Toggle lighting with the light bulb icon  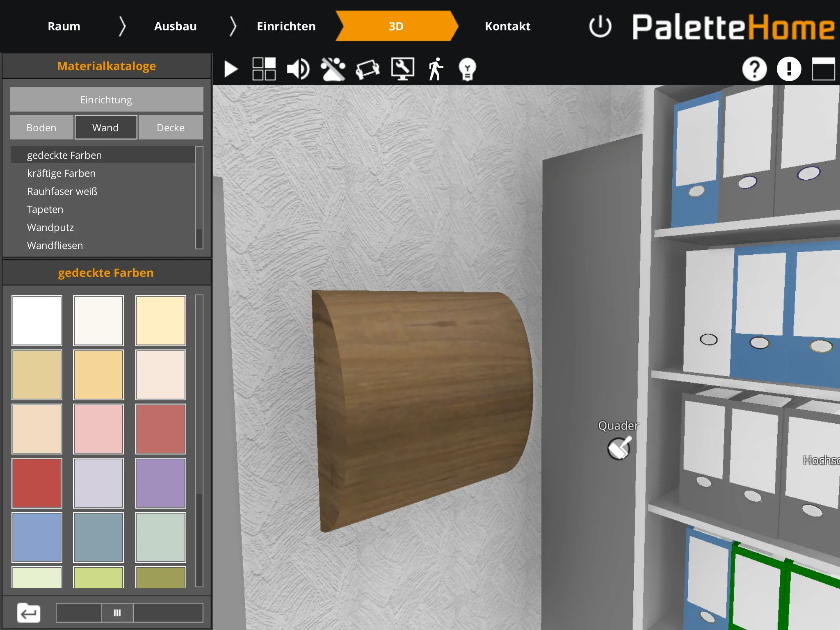(467, 69)
